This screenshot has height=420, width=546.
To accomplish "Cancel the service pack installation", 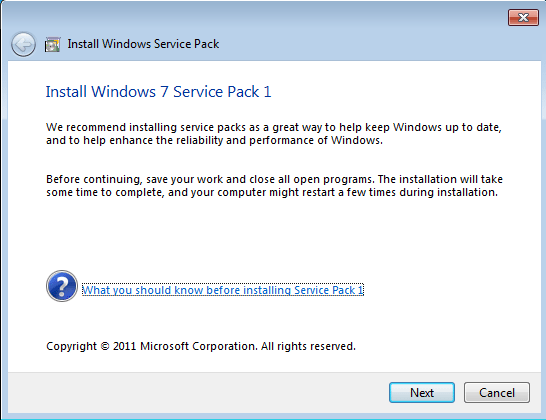I will [497, 392].
